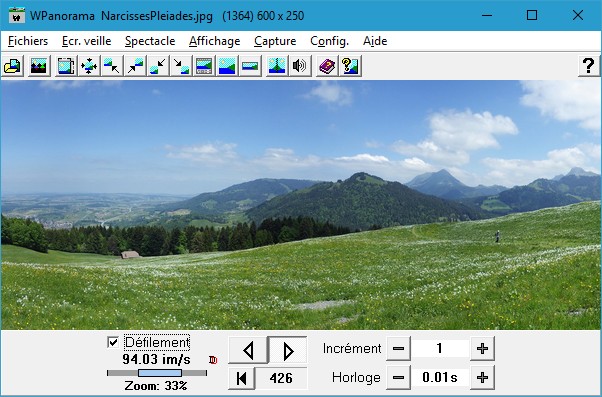Toggle sound with the speaker icon
The height and width of the screenshot is (397, 602).
click(300, 66)
